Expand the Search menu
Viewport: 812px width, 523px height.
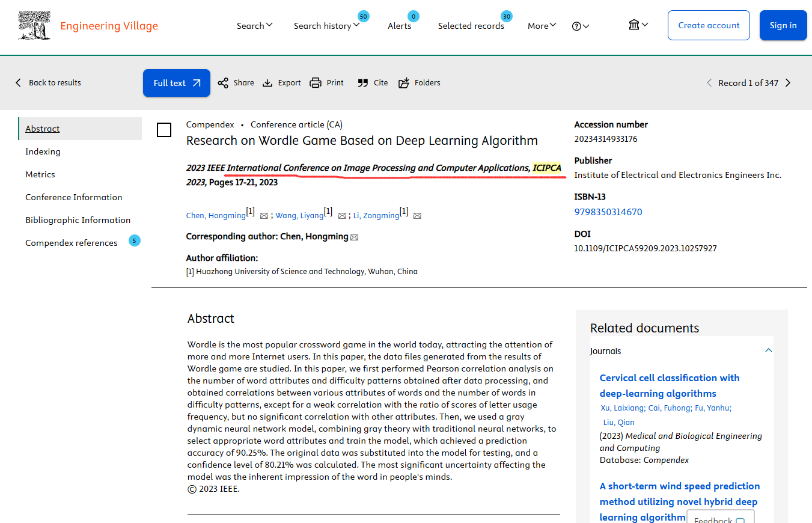point(254,25)
